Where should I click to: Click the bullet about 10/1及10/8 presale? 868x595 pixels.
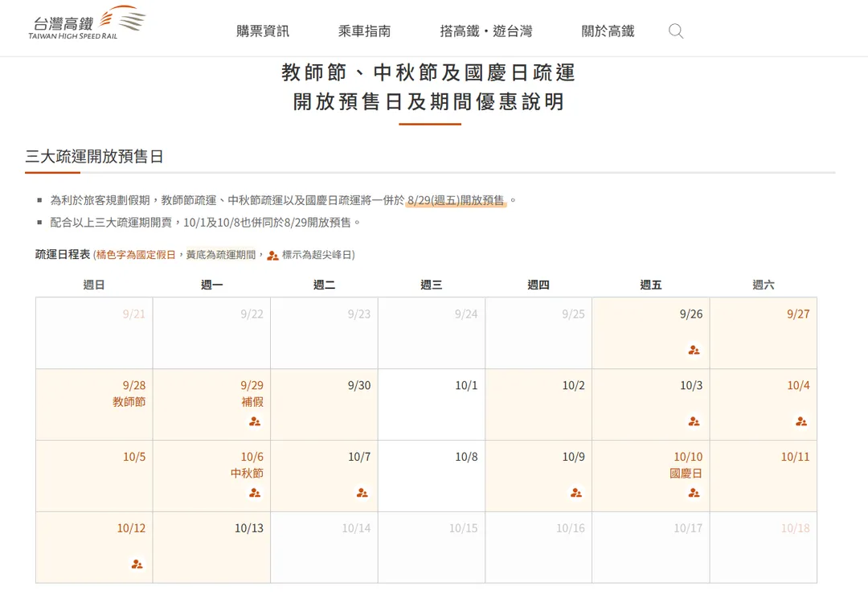coord(206,222)
